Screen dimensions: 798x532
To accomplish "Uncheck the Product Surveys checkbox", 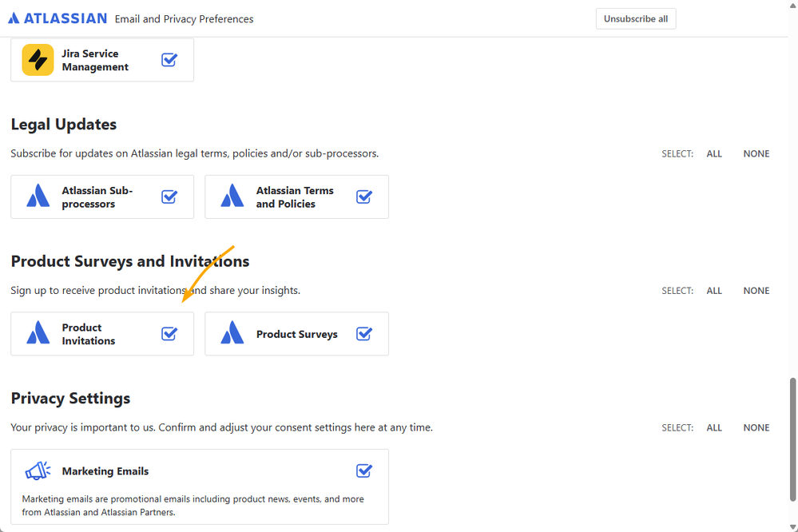I will coord(364,333).
